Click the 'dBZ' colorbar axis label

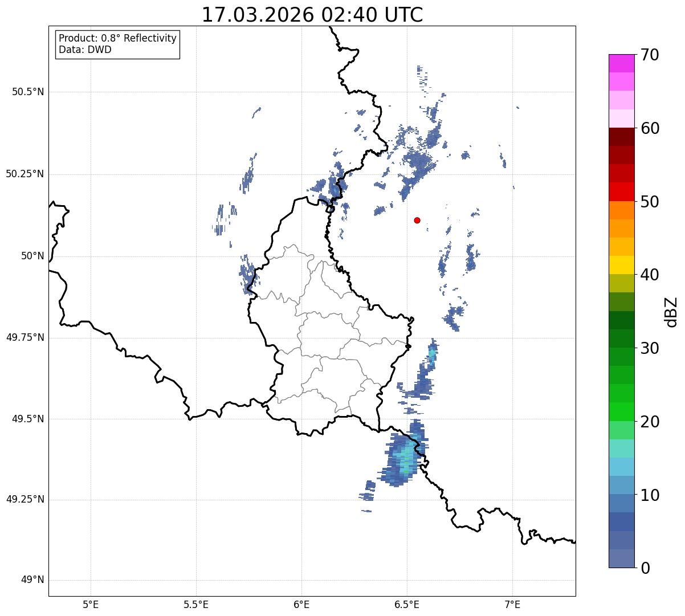[x=671, y=312]
